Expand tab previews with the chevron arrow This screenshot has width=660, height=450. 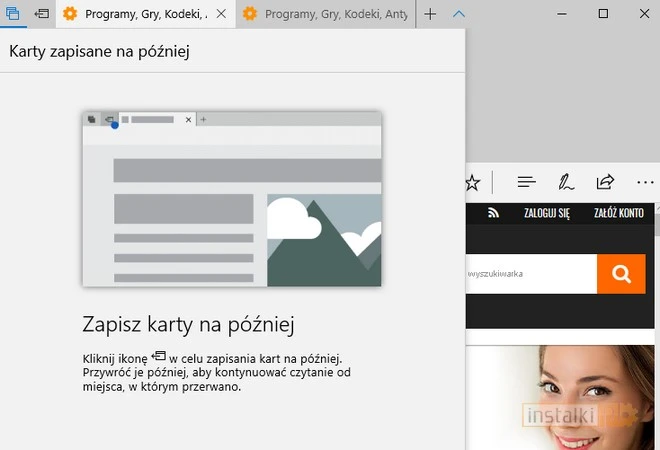[x=459, y=14]
